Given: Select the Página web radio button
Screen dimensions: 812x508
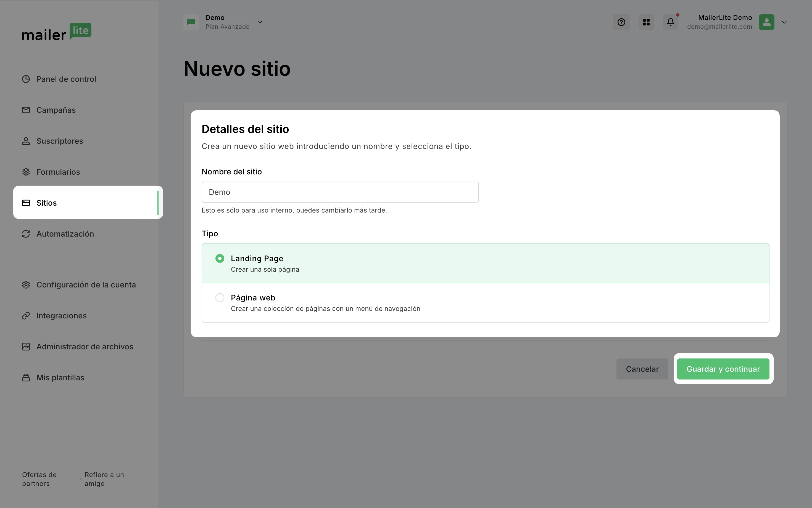Looking at the screenshot, I should (220, 298).
